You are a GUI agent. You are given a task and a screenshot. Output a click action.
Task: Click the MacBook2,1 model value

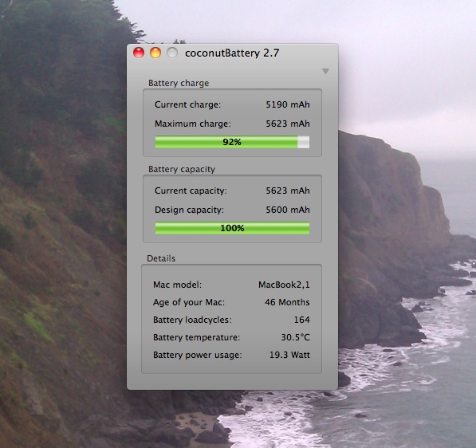284,285
